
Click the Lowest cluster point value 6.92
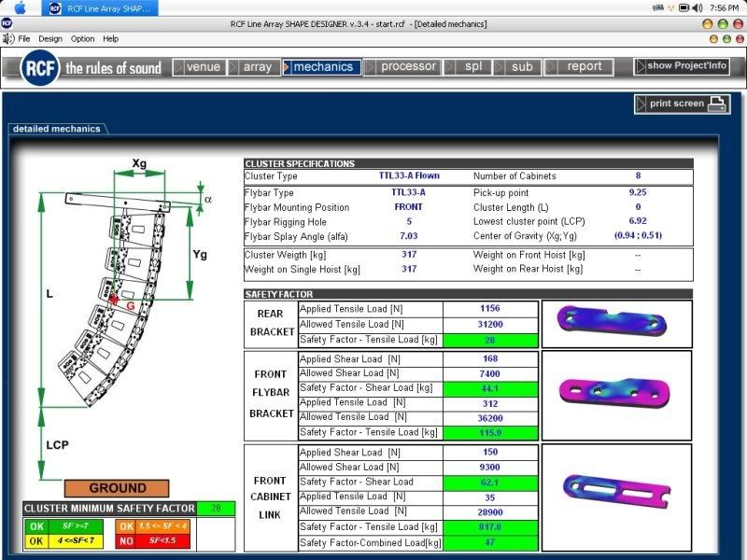point(638,221)
